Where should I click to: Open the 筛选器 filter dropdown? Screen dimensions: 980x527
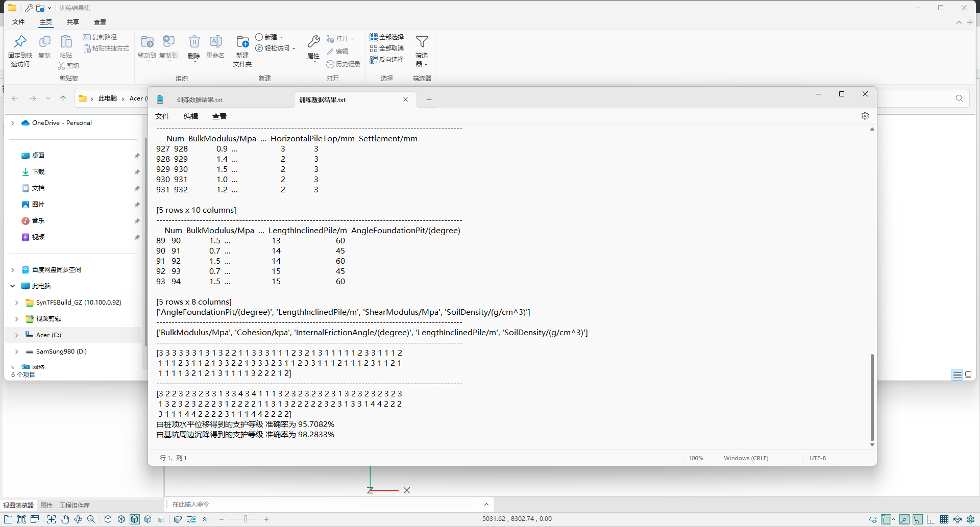[x=422, y=51]
